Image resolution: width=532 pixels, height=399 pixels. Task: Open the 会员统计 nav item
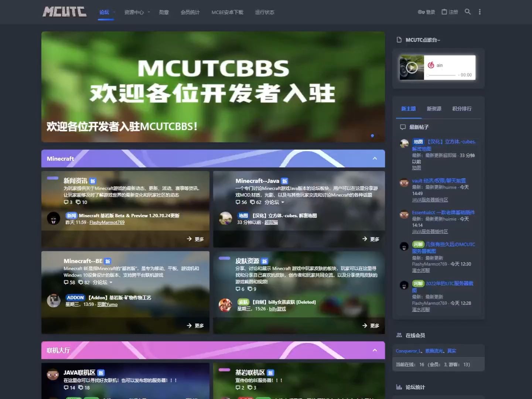(x=190, y=12)
